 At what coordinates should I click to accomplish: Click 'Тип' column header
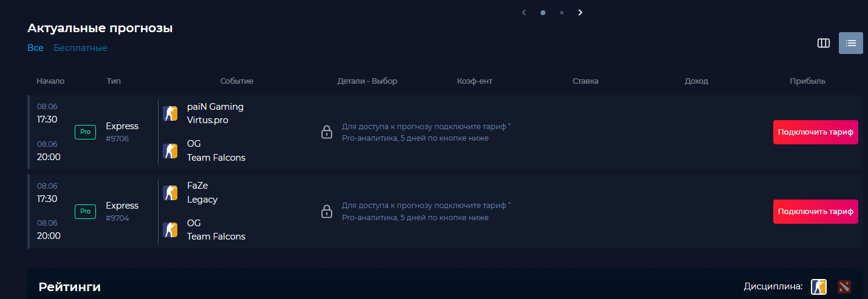(x=114, y=81)
